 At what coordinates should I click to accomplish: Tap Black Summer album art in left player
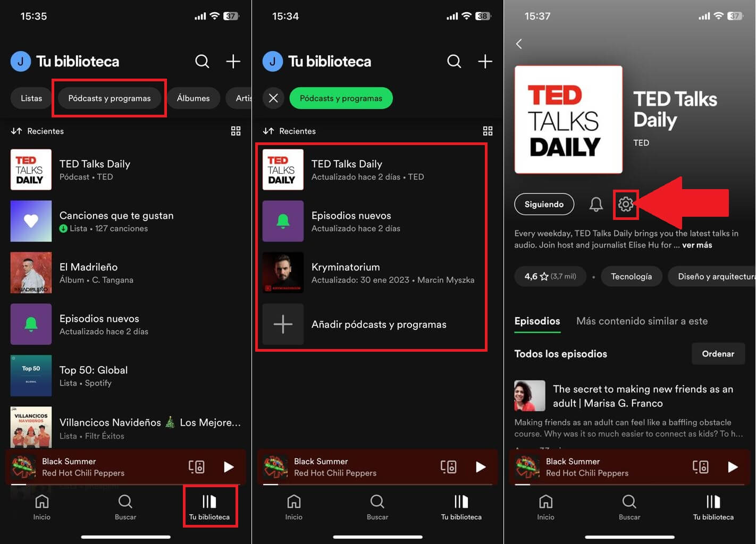coord(23,467)
